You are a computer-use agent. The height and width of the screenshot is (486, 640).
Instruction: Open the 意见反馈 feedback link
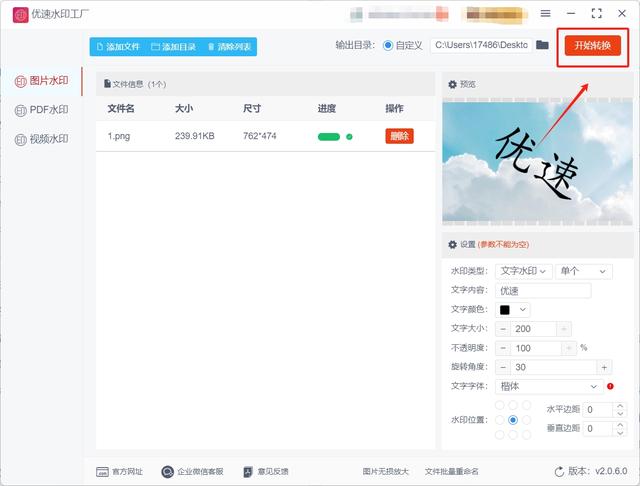tap(266, 472)
